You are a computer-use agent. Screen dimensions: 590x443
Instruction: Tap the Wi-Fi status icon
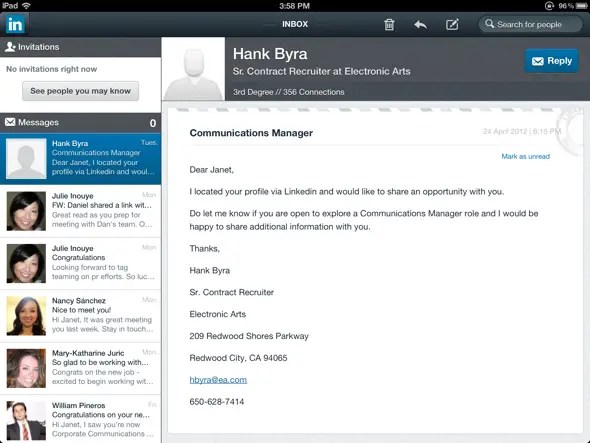(26, 6)
